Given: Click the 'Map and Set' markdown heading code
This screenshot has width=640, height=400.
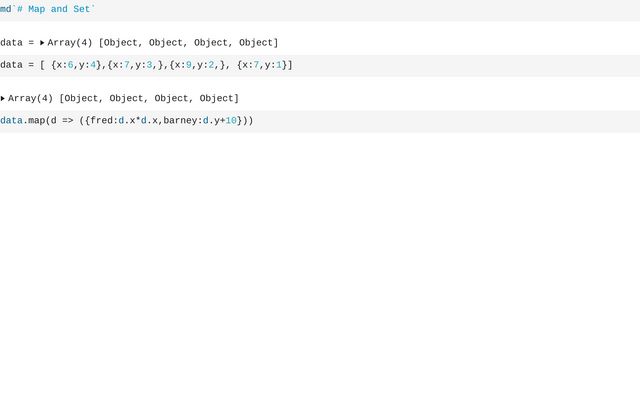Looking at the screenshot, I should coord(56,9).
